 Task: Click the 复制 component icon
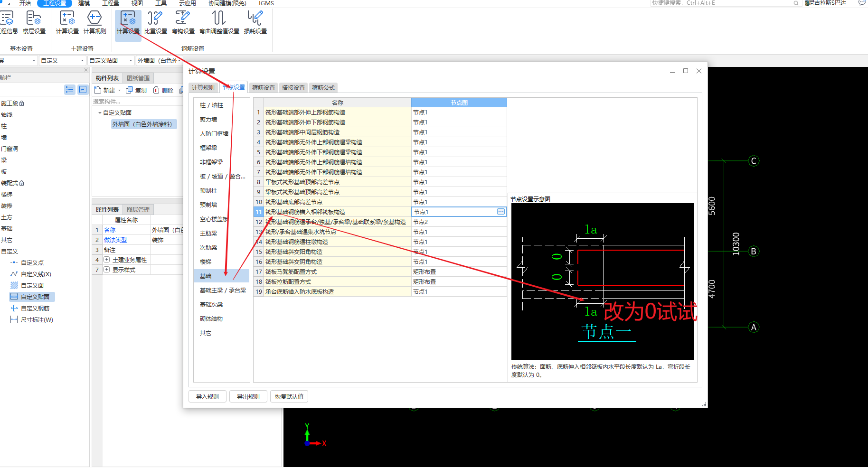click(x=129, y=90)
